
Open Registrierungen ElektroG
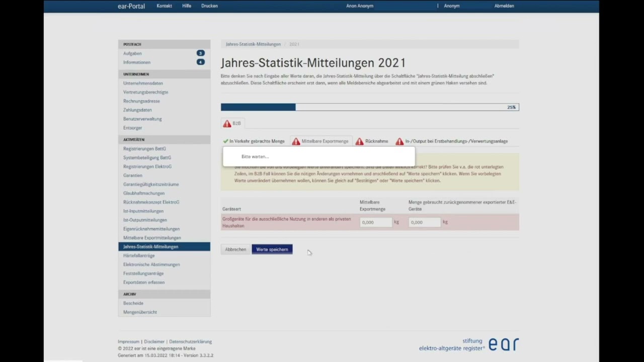click(147, 166)
